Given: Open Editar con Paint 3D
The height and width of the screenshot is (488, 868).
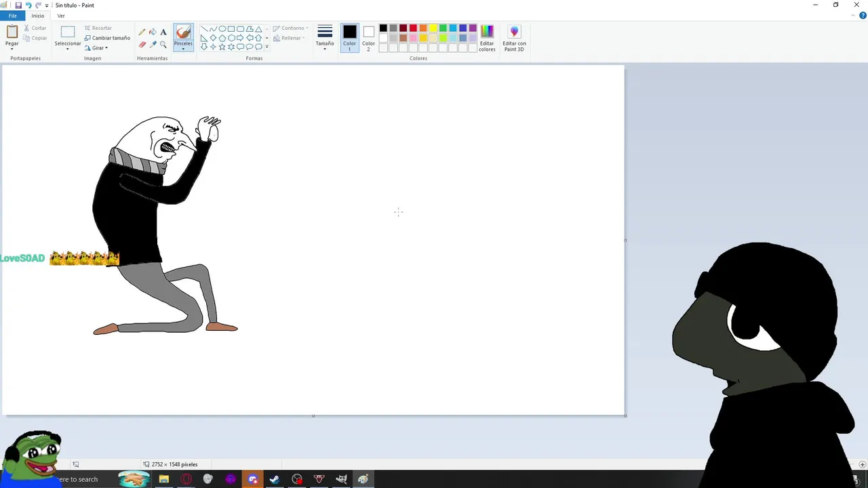Looking at the screenshot, I should tap(514, 38).
